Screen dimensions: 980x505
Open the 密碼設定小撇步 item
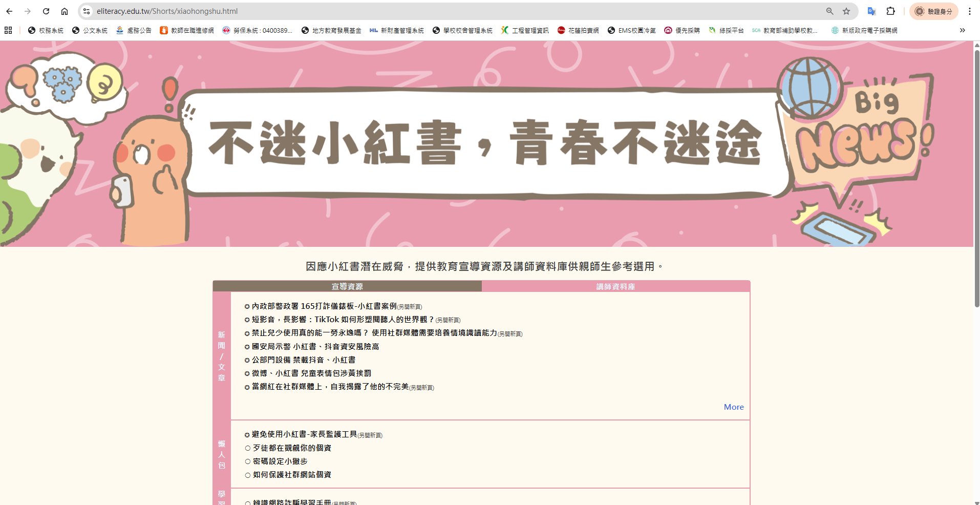[280, 461]
